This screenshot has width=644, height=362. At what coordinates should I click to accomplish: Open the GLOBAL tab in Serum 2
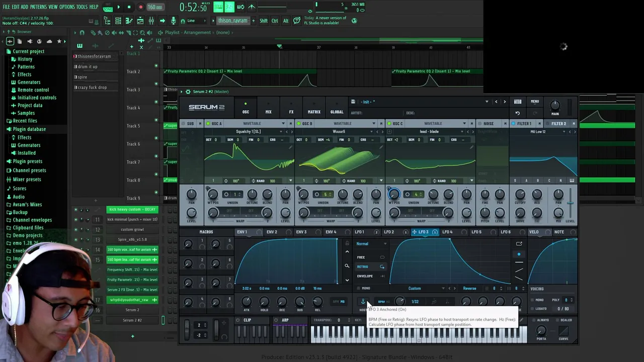(337, 108)
